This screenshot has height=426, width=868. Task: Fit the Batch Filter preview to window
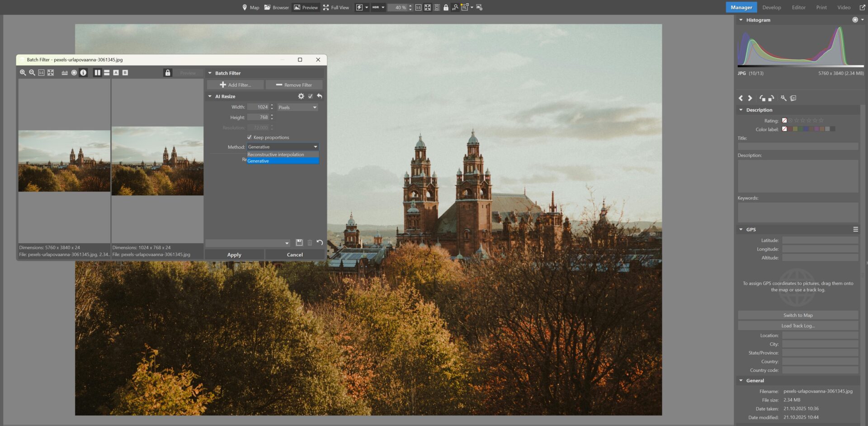pos(51,72)
